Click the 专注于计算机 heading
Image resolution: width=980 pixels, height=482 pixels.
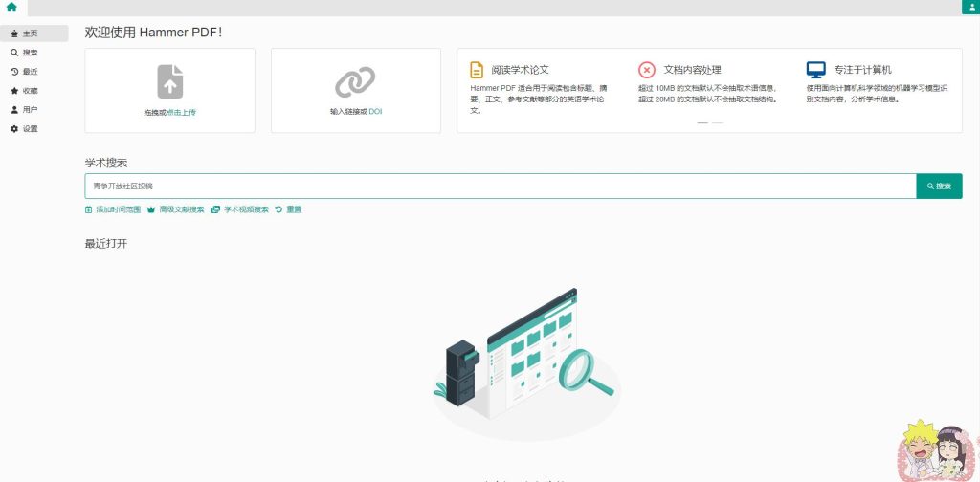tap(862, 70)
